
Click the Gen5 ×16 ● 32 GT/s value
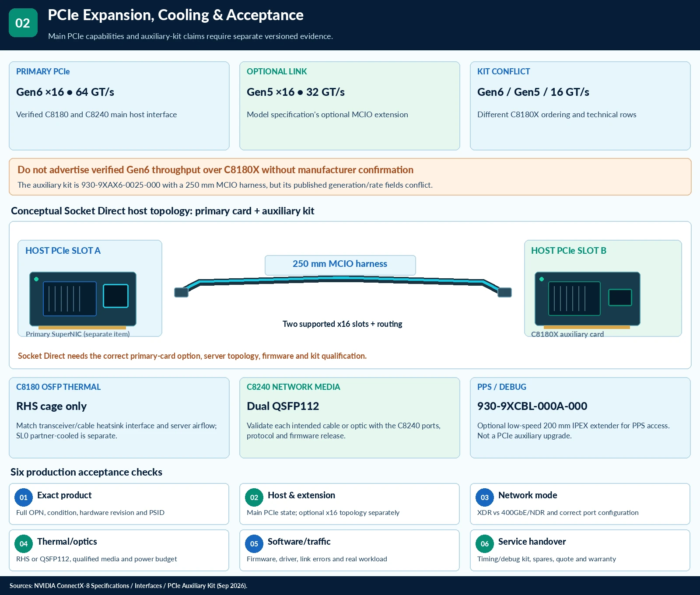pyautogui.click(x=296, y=92)
